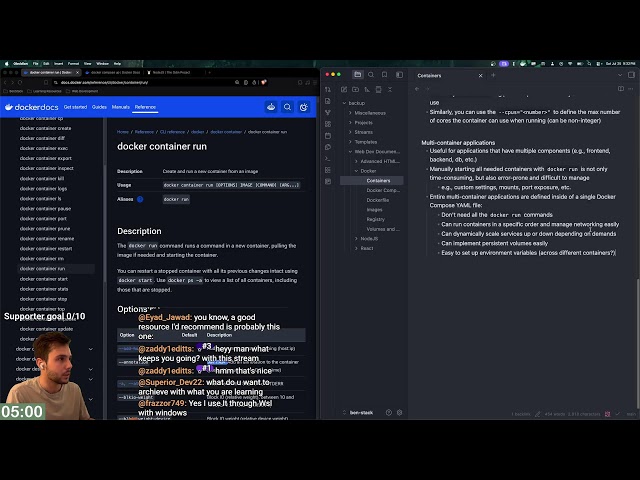Screen dimensions: 640x480
Task: Click the Aliases info icon
Action: click(140, 199)
